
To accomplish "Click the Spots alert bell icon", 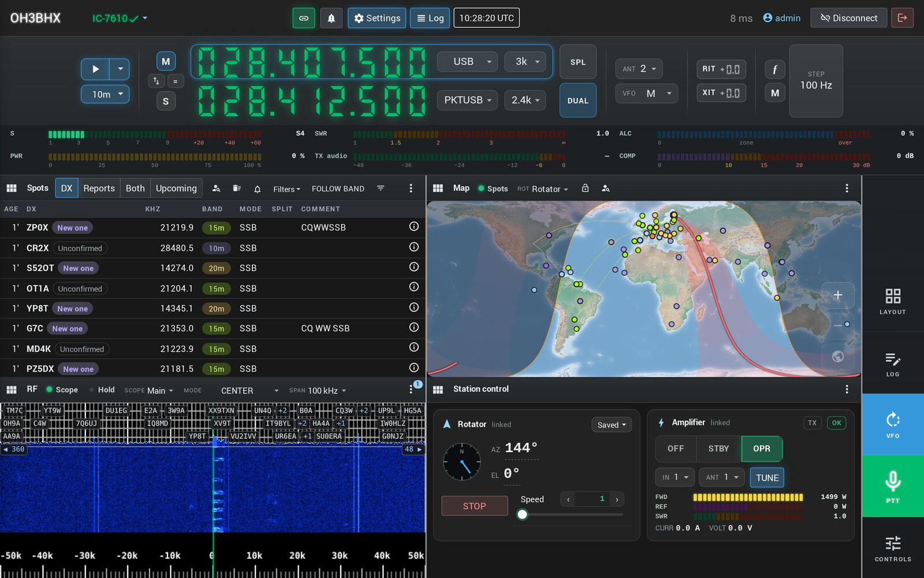I will [x=258, y=188].
